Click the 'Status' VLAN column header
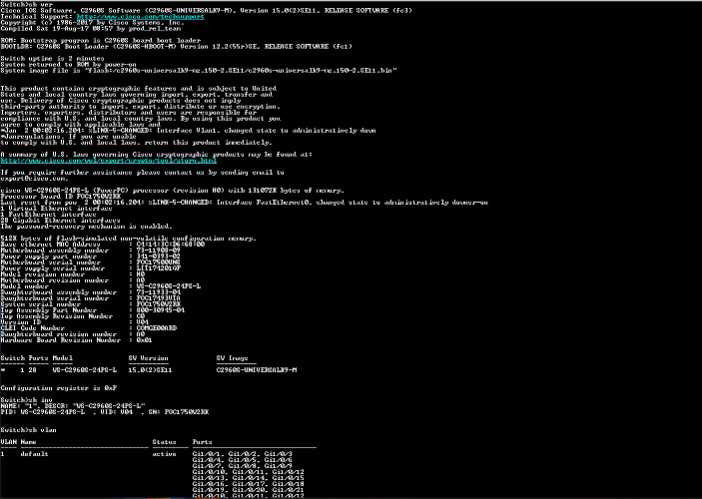702x499 pixels. pos(164,442)
